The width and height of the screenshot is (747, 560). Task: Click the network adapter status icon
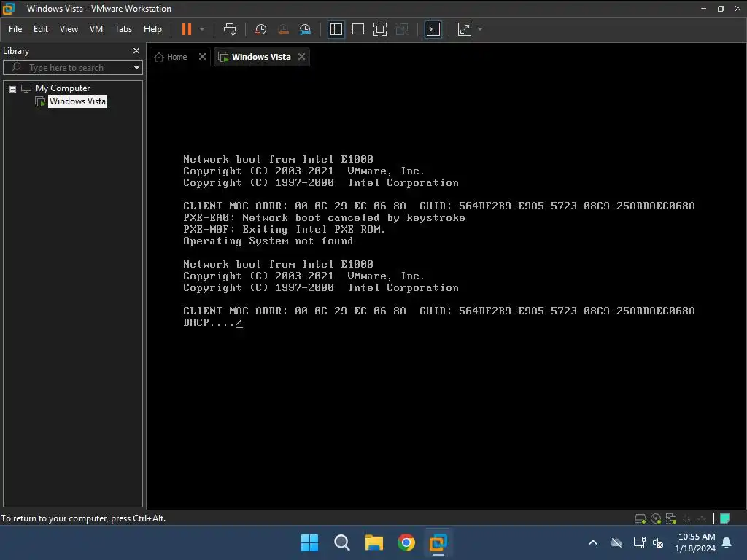(671, 518)
